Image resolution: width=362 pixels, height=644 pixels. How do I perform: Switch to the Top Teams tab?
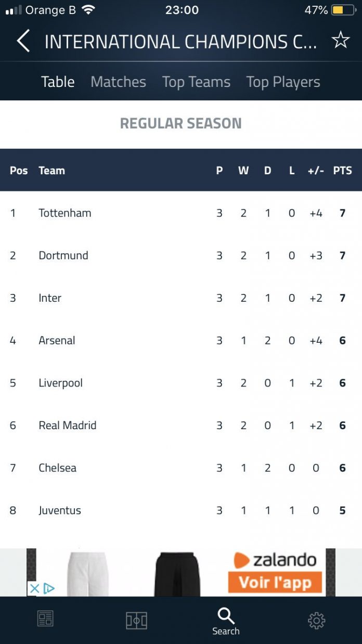(x=196, y=82)
